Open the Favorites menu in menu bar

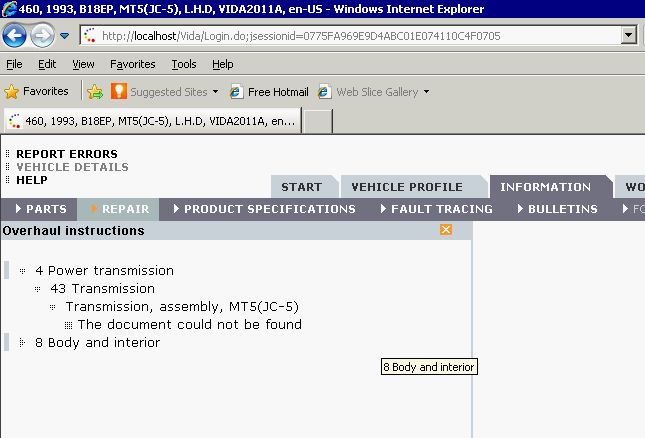132,64
